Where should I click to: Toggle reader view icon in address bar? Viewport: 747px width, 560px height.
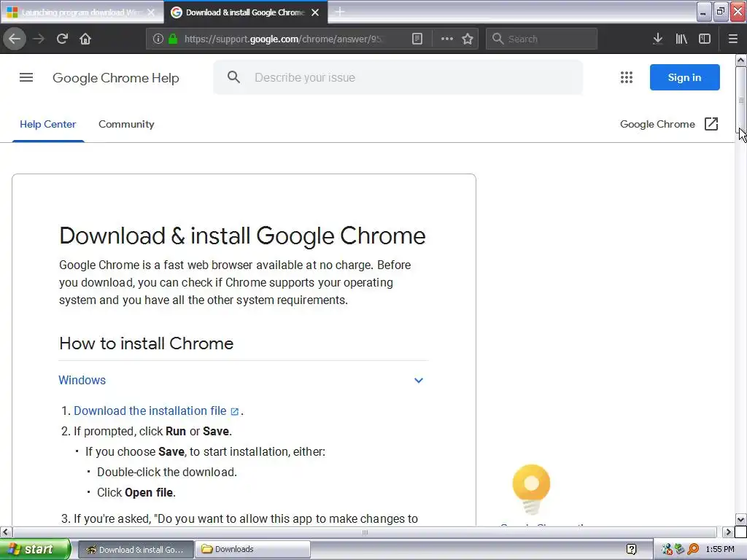coord(417,39)
